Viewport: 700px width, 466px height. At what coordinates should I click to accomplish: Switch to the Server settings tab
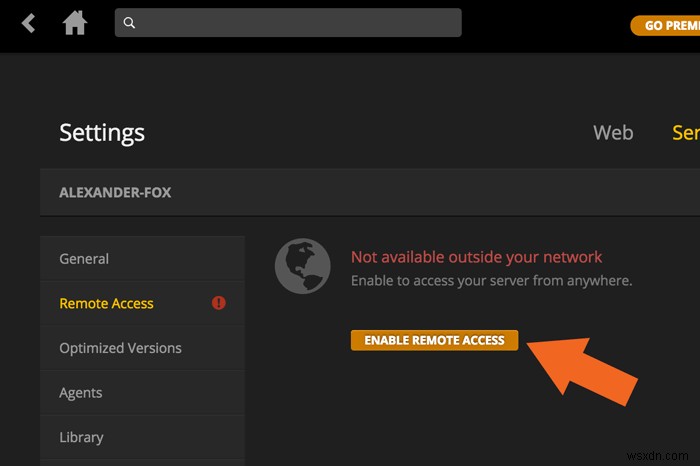point(686,132)
